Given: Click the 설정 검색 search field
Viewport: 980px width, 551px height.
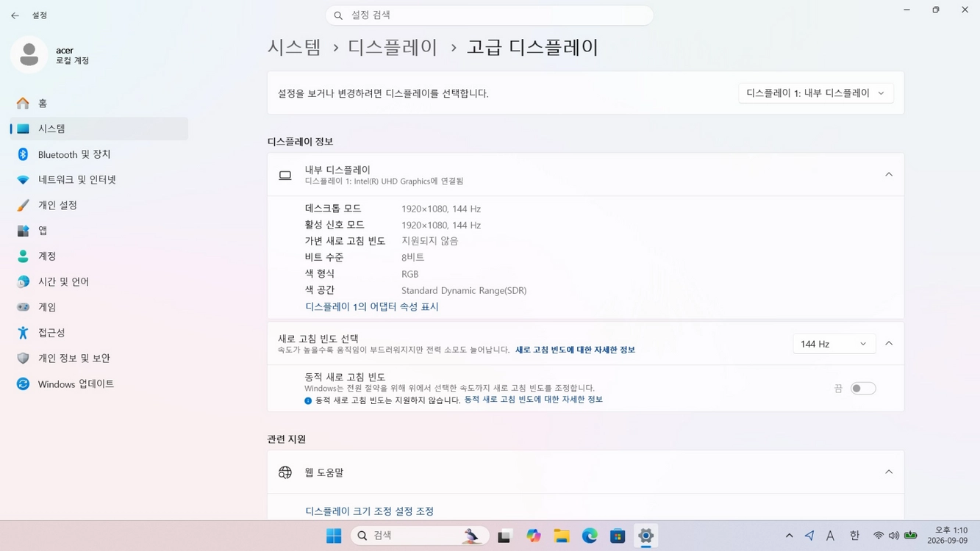Looking at the screenshot, I should click(x=490, y=15).
